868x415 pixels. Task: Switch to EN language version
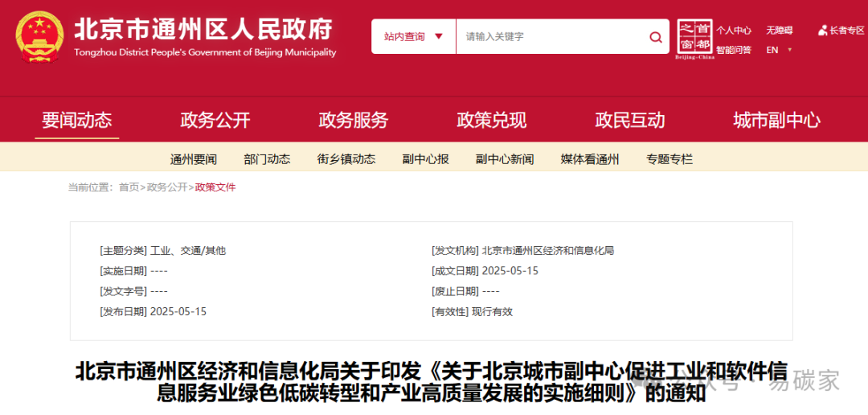click(x=772, y=50)
